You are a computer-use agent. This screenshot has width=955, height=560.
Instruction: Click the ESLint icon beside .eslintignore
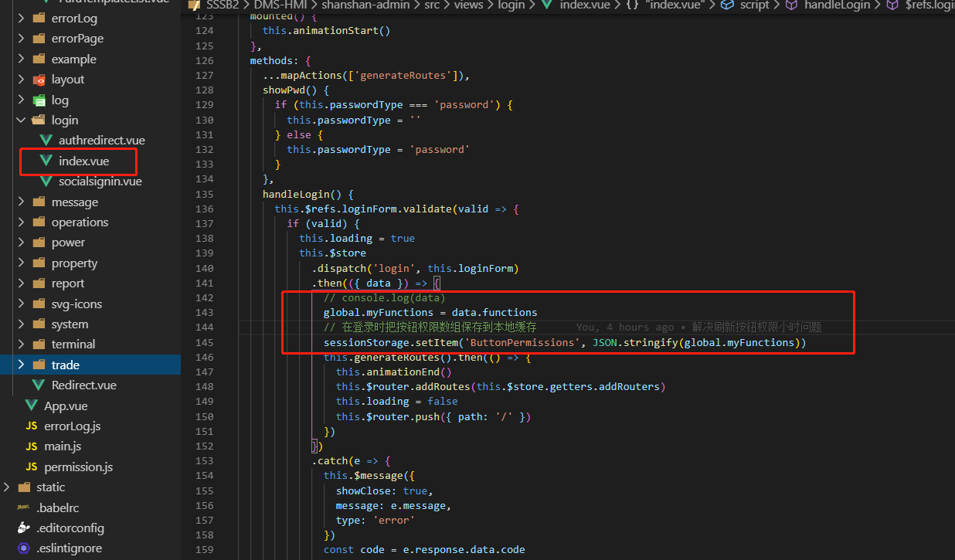pyautogui.click(x=24, y=548)
